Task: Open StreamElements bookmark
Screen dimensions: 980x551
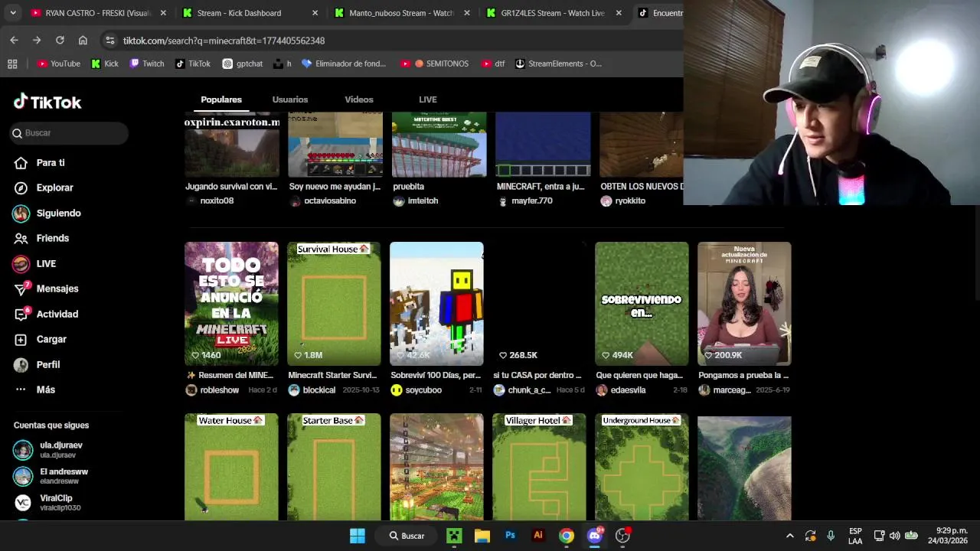Action: point(558,64)
